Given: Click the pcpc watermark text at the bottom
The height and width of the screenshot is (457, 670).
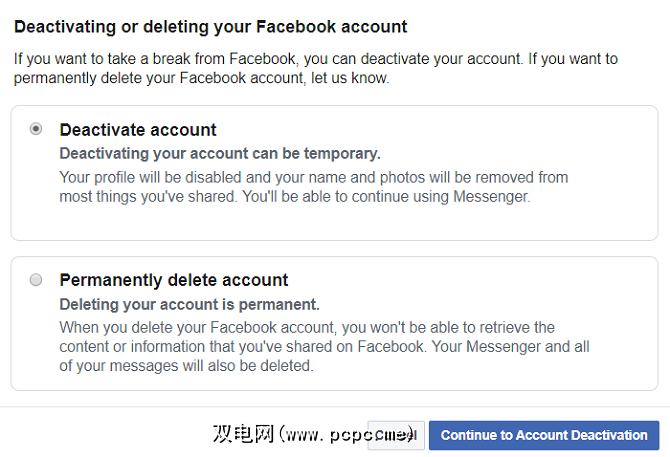Looking at the screenshot, I should click(x=312, y=435).
